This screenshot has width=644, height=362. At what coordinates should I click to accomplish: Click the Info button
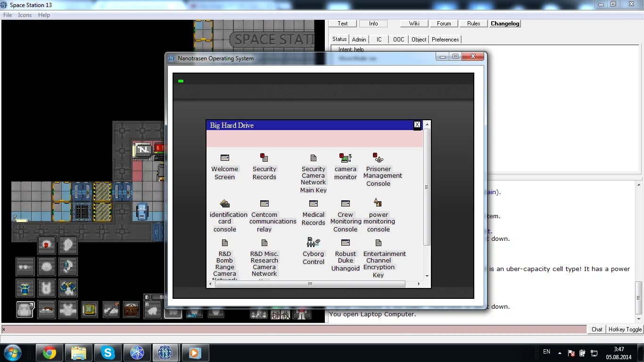pos(373,24)
